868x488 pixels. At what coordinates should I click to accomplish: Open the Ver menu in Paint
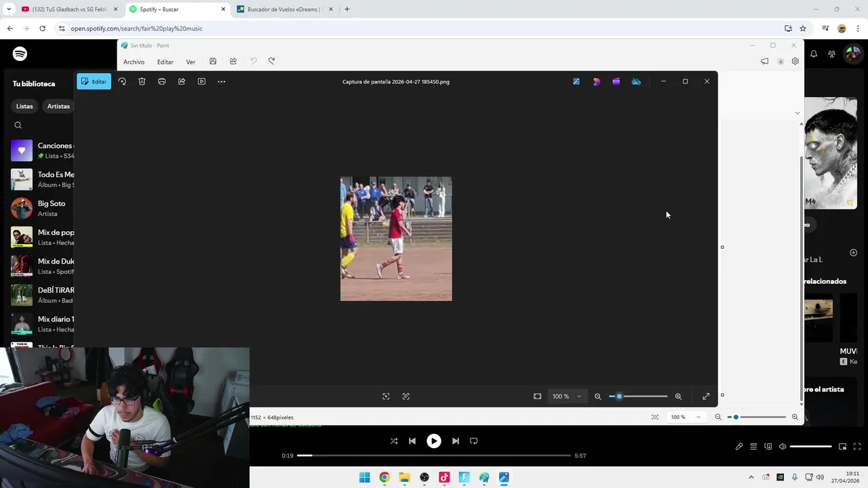point(191,62)
